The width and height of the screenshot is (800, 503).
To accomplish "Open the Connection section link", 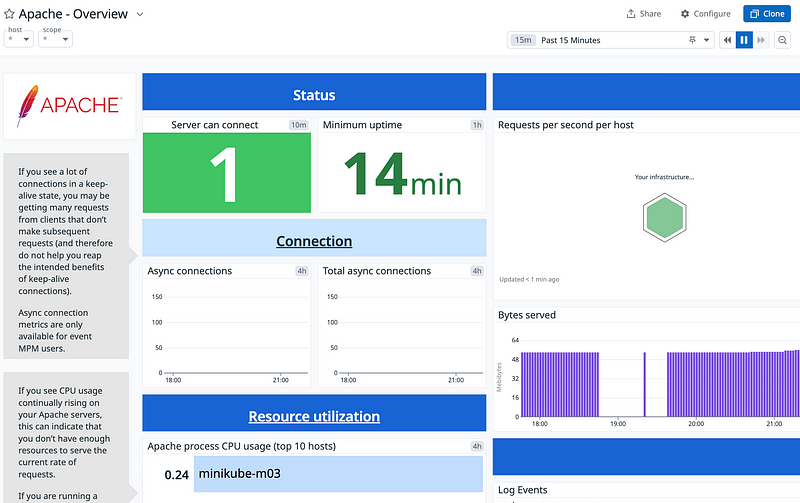I will point(314,241).
